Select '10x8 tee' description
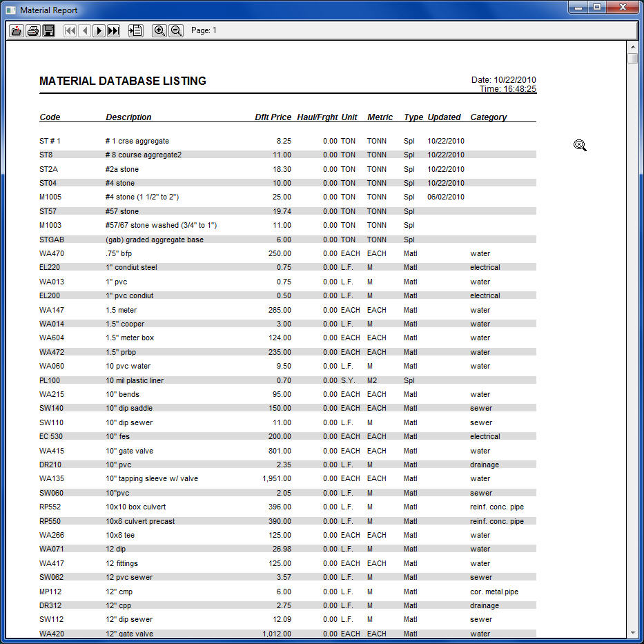644x644 pixels. coord(120,536)
